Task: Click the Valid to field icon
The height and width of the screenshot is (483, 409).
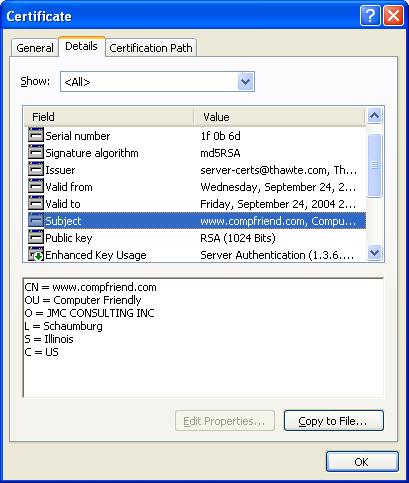Action: (36, 203)
